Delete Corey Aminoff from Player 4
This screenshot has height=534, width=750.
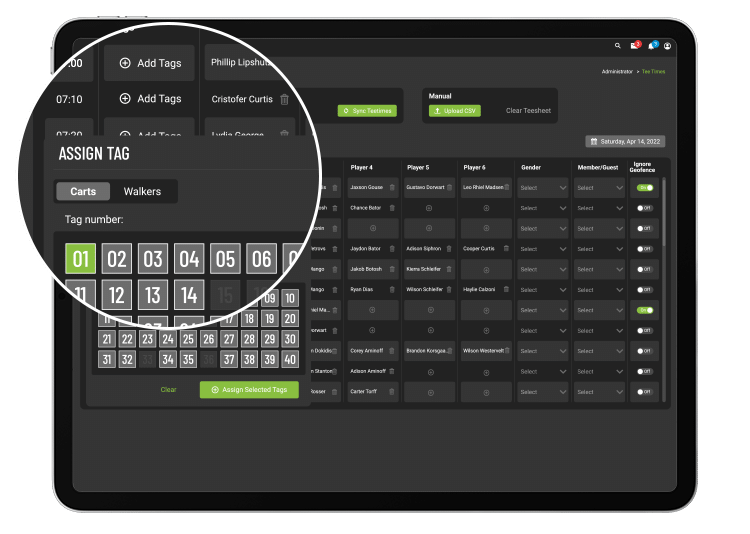[391, 351]
